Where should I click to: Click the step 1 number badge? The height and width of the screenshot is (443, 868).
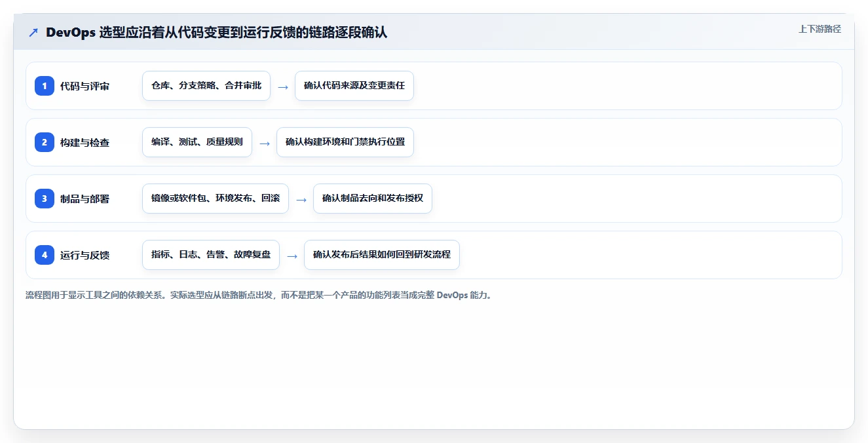[x=45, y=86]
